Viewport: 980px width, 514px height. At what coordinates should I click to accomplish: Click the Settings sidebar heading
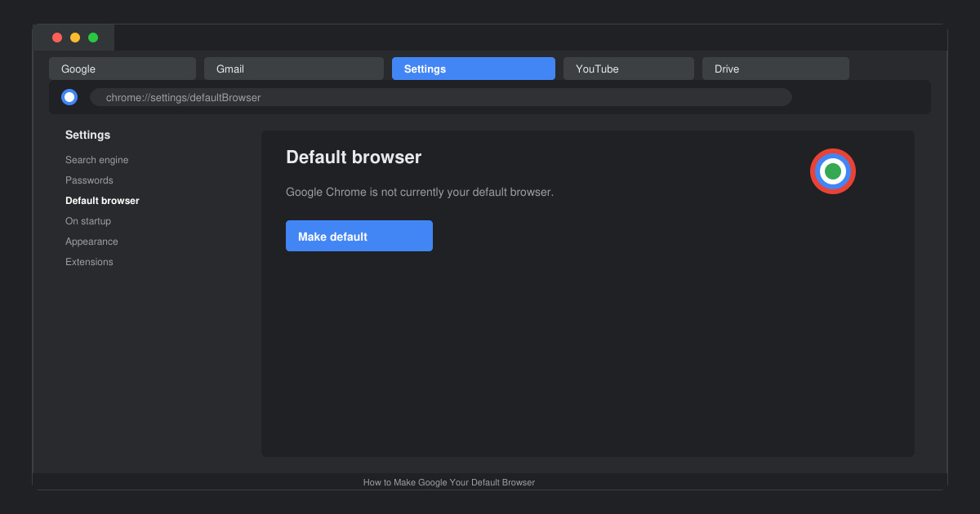(x=87, y=135)
